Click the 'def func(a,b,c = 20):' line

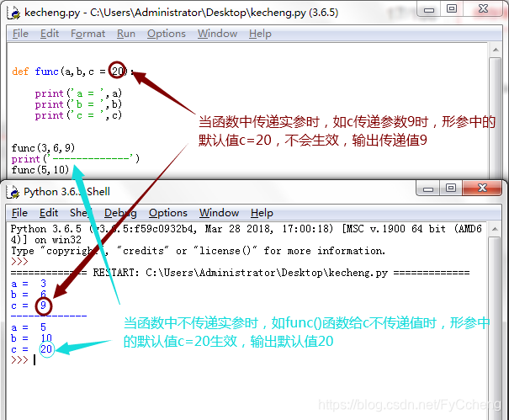tap(73, 72)
